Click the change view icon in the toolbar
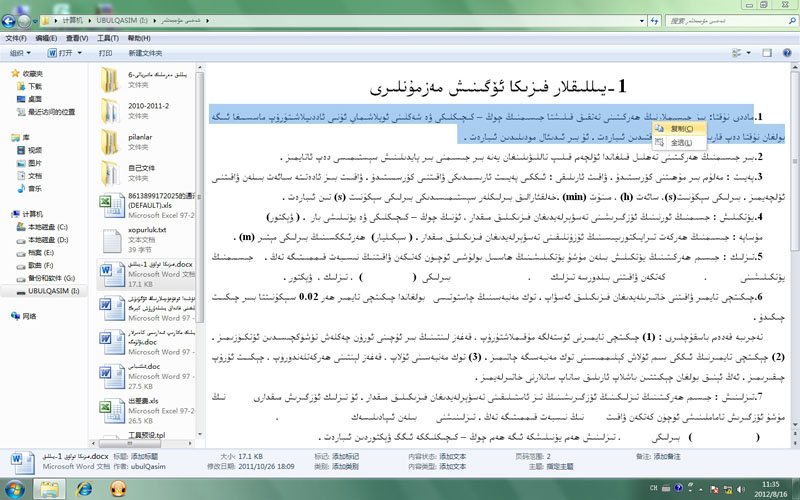Viewport: 800px width, 500px height. click(x=737, y=53)
